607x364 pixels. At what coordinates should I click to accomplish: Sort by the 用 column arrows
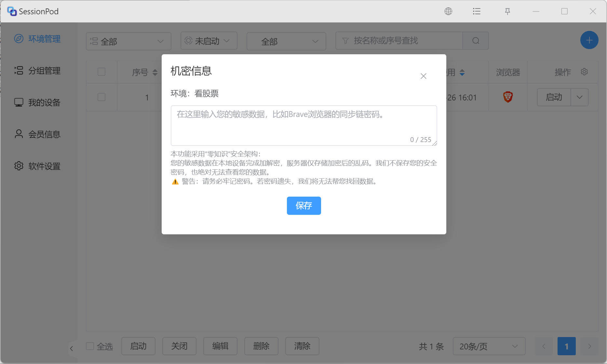(462, 72)
